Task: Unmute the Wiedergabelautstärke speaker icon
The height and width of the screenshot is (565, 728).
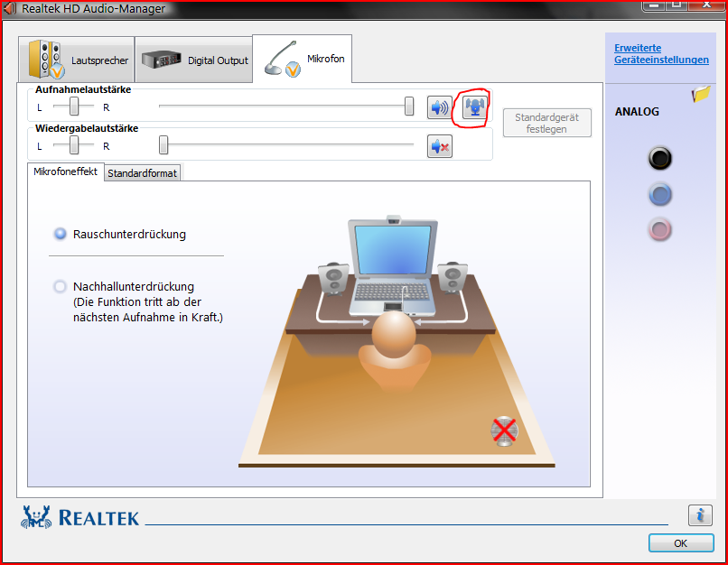Action: point(439,146)
